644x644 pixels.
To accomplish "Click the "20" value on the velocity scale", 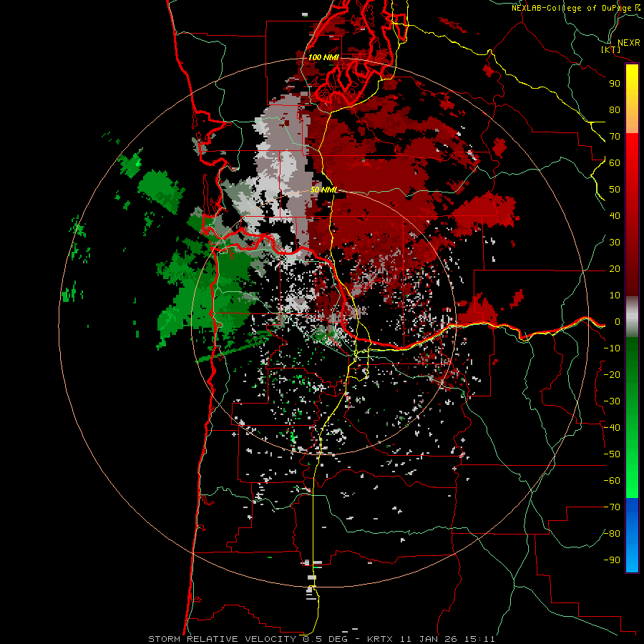I will [x=615, y=268].
